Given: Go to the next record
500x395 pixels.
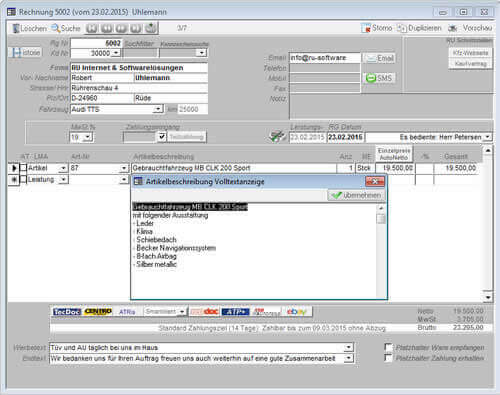Looking at the screenshot, I should point(121,28).
